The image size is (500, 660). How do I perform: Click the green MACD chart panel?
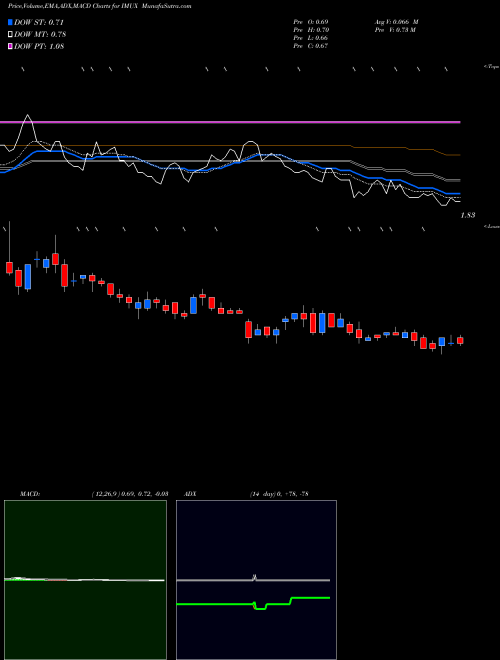[x=85, y=580]
